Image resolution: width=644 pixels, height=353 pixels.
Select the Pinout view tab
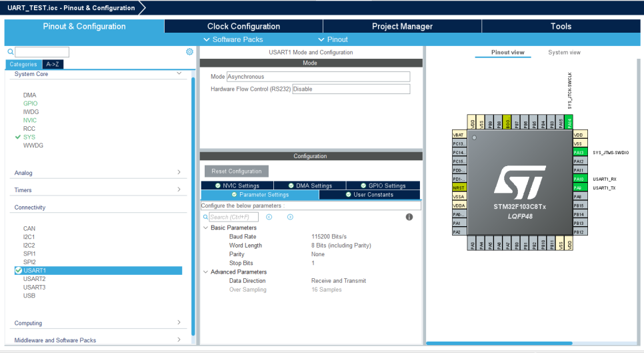(507, 53)
